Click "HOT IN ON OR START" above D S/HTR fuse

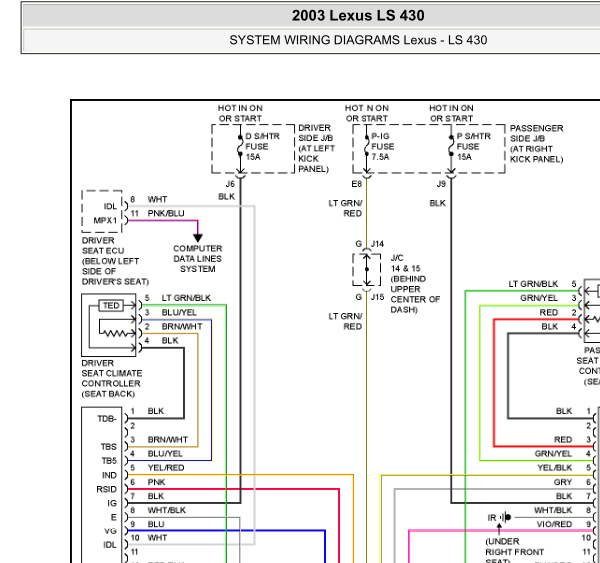(x=240, y=113)
